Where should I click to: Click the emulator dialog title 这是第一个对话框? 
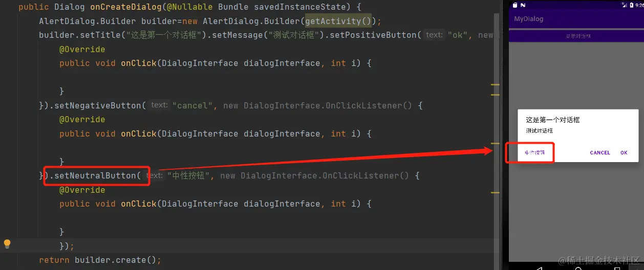coord(552,120)
